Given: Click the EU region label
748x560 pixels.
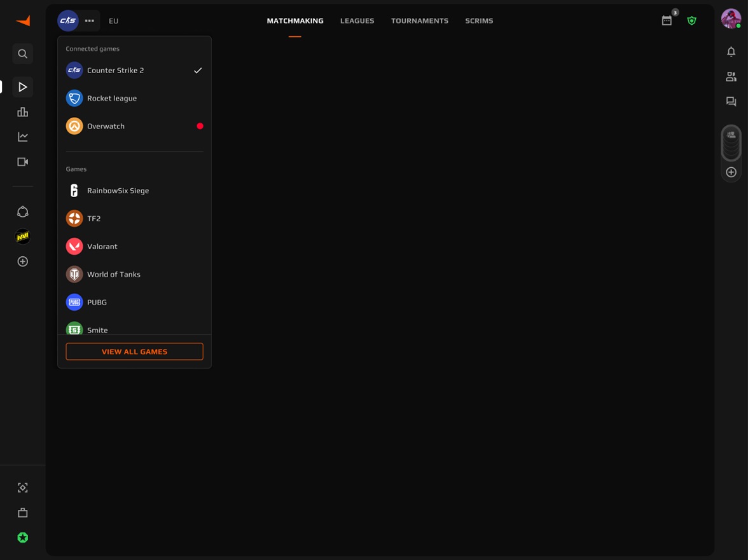Looking at the screenshot, I should pos(113,21).
